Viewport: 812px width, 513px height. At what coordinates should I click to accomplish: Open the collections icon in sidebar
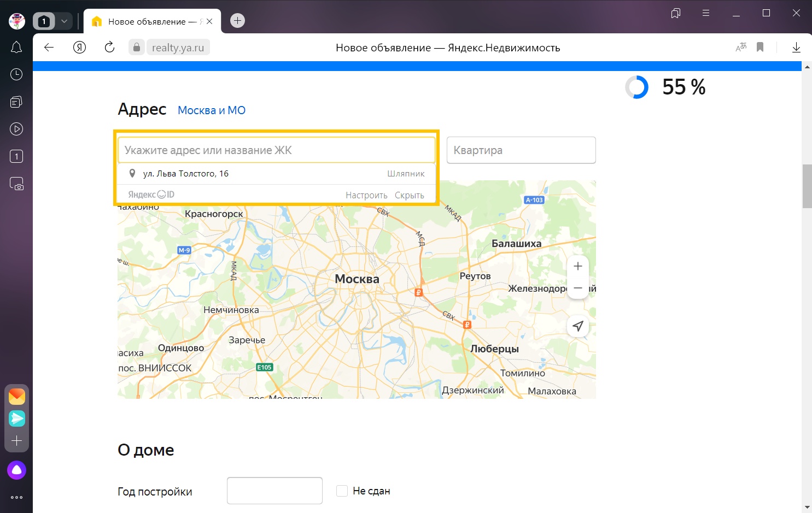click(x=16, y=102)
